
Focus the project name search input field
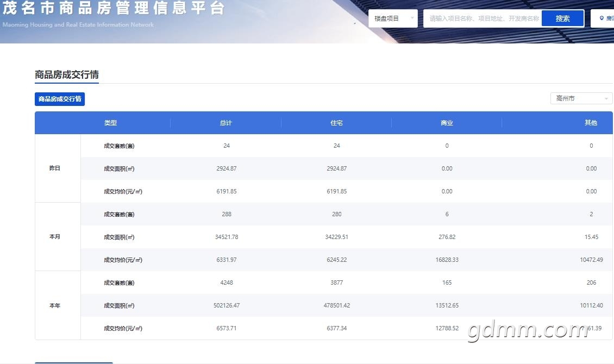483,18
